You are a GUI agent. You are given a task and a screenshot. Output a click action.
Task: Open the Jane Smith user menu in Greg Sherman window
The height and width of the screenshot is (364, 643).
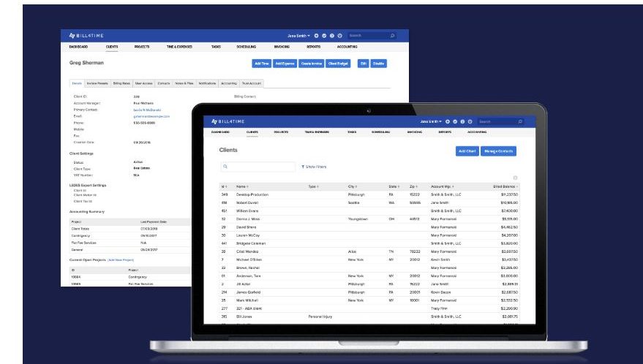point(298,36)
